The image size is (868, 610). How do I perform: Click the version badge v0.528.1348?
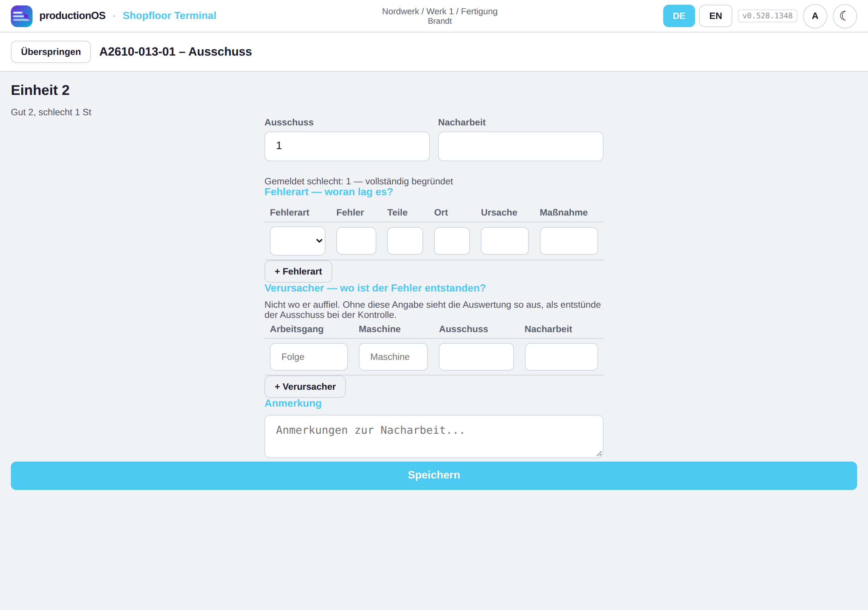(x=767, y=16)
